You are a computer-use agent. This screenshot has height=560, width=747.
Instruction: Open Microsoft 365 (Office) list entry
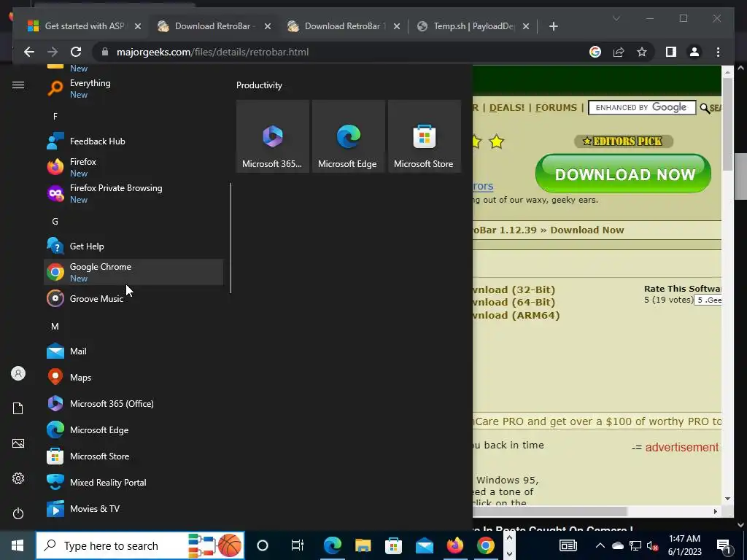coord(133,403)
